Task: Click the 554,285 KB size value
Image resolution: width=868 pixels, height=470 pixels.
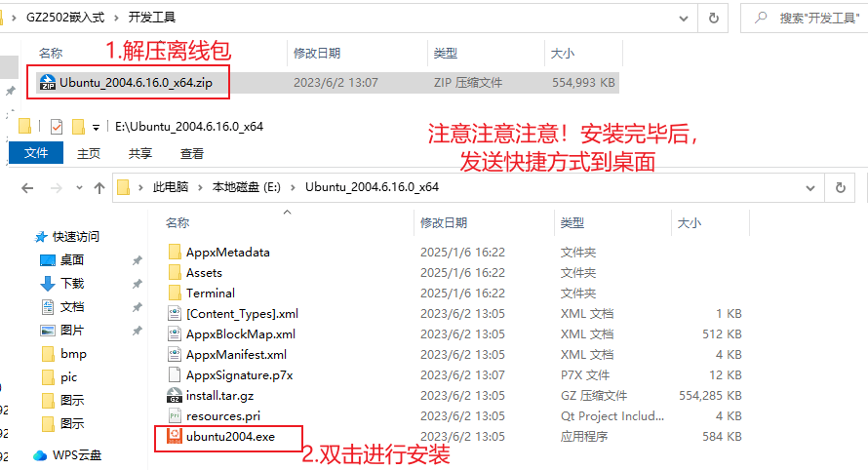Action: point(710,396)
